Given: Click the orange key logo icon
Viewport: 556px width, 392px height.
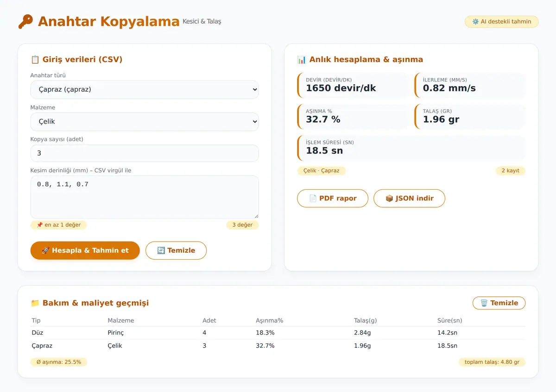Looking at the screenshot, I should (x=25, y=22).
